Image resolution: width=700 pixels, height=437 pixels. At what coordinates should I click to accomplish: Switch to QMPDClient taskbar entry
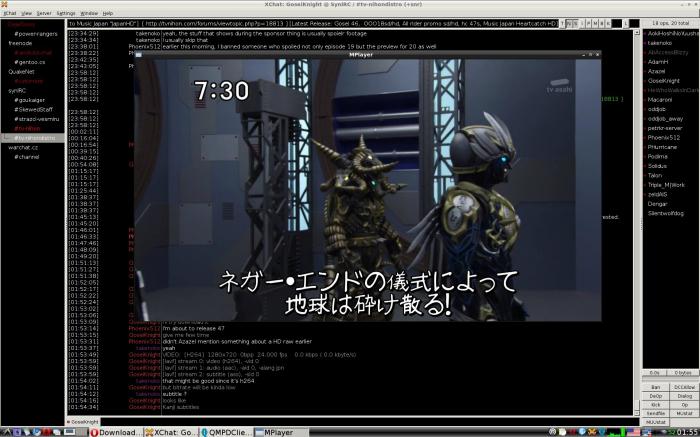[x=226, y=432]
